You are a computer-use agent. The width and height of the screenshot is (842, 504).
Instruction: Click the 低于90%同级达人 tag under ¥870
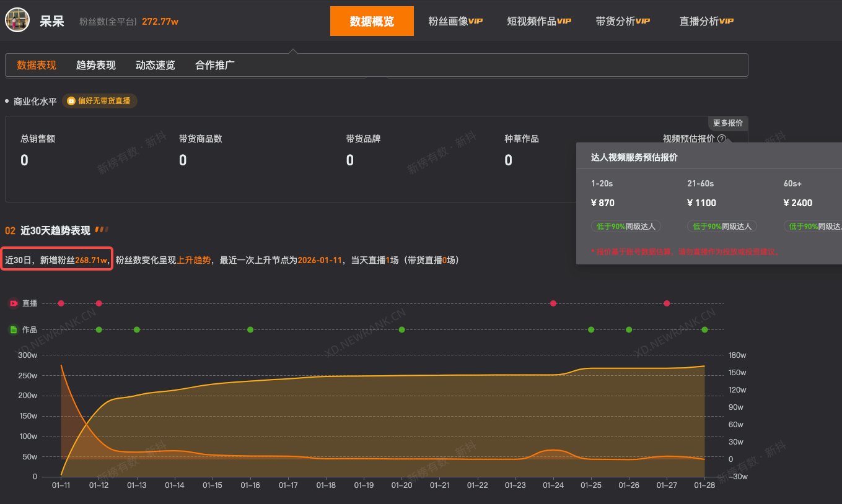click(x=628, y=226)
